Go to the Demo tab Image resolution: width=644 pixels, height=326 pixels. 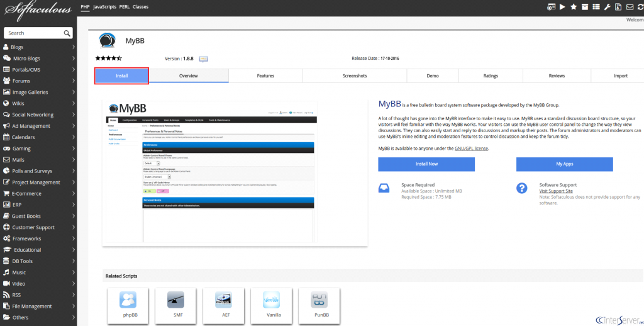pos(433,76)
